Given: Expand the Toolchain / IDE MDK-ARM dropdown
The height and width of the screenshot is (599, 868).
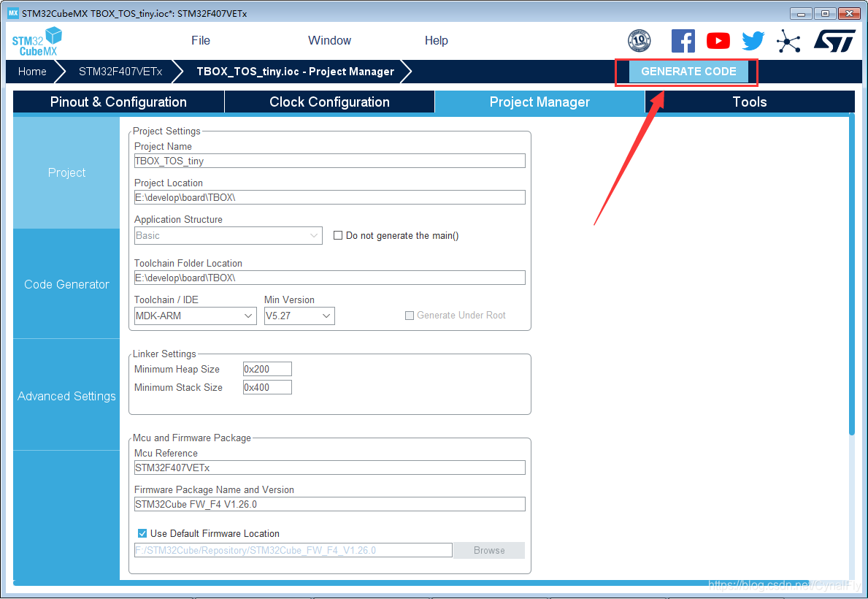Looking at the screenshot, I should [195, 316].
